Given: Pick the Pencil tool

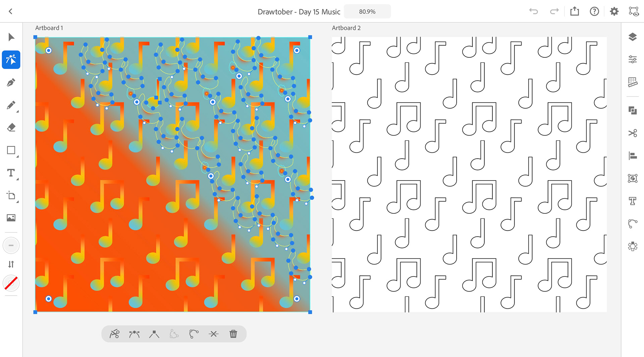Looking at the screenshot, I should coord(11,105).
